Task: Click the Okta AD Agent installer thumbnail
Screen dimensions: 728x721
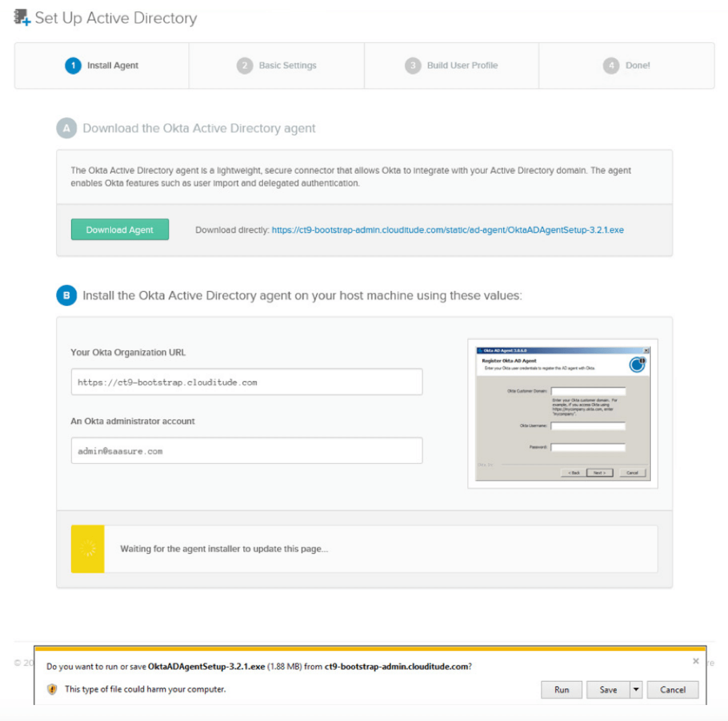Action: coord(563,413)
